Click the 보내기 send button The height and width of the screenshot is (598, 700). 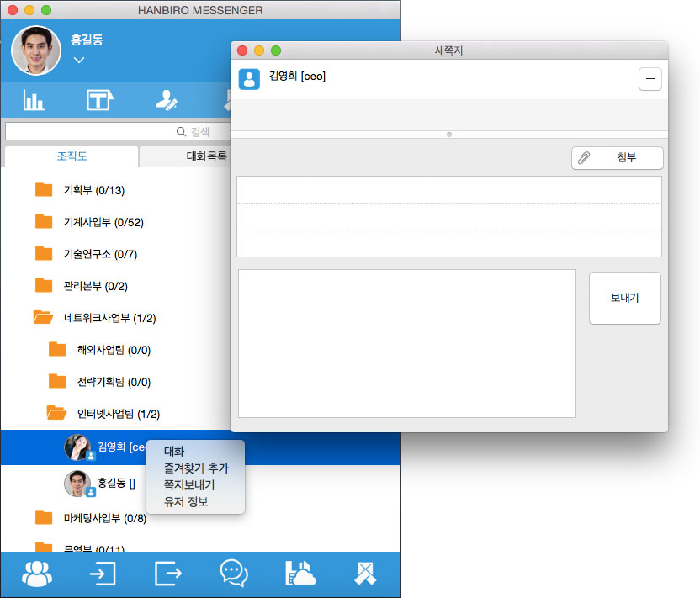[625, 298]
